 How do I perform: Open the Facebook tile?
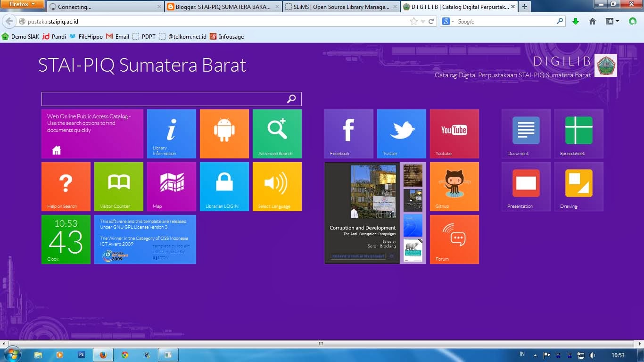[349, 134]
